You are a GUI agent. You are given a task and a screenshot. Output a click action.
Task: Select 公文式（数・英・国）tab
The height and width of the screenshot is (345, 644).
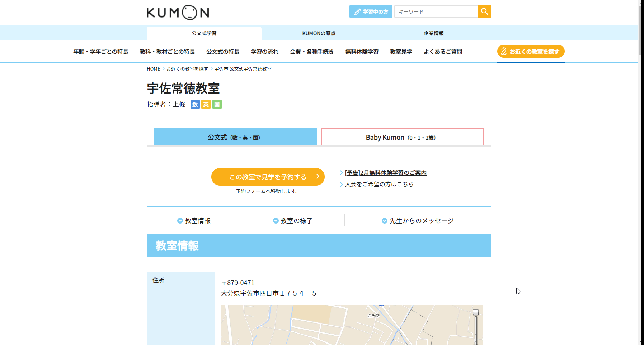point(235,137)
